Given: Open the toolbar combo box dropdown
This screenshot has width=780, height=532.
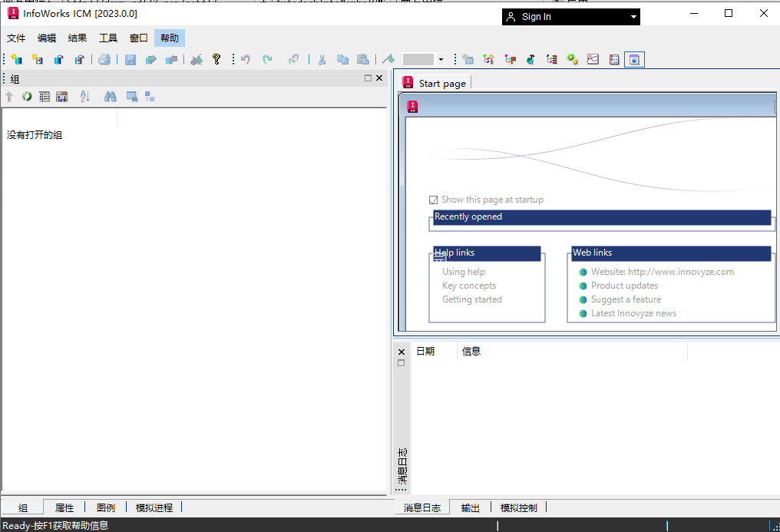Looking at the screenshot, I should click(x=442, y=59).
